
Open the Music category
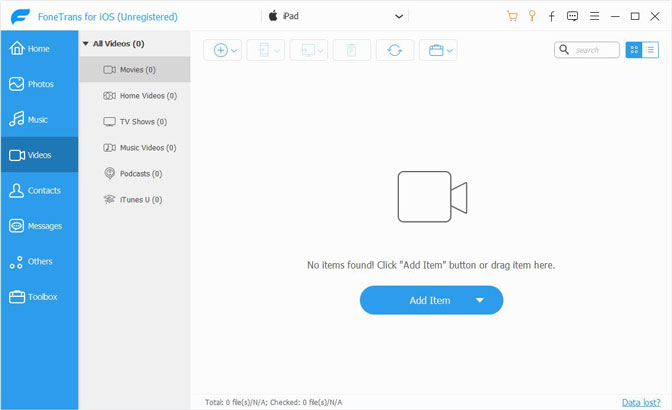point(39,120)
